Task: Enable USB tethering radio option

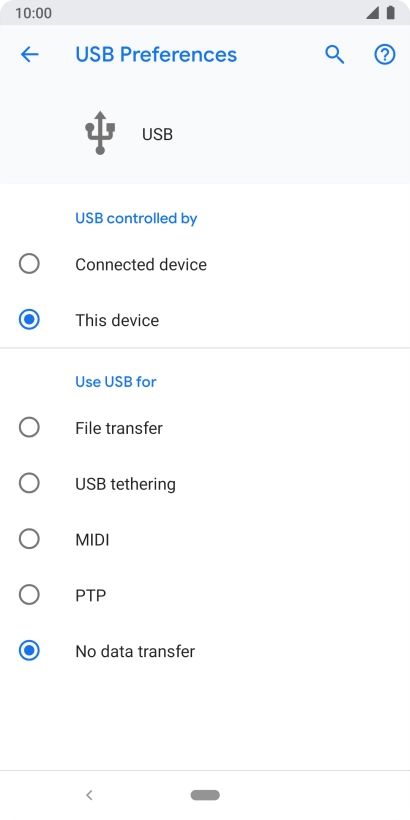Action: pos(29,483)
